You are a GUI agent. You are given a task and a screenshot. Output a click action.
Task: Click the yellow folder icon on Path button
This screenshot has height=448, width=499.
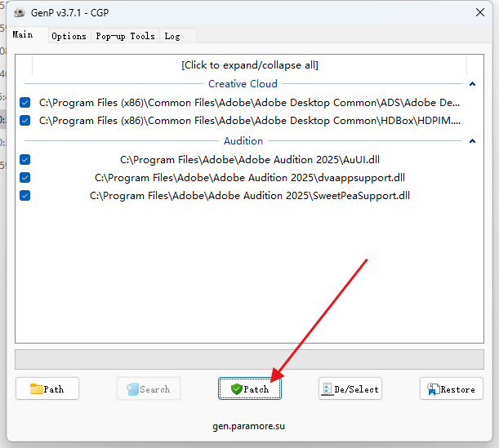click(x=36, y=388)
